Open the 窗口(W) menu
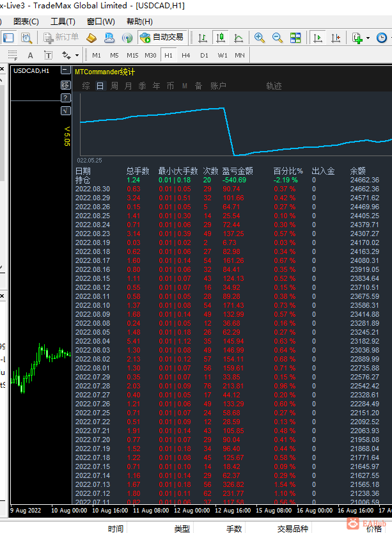Screen dimensions: 392x533 101,22
